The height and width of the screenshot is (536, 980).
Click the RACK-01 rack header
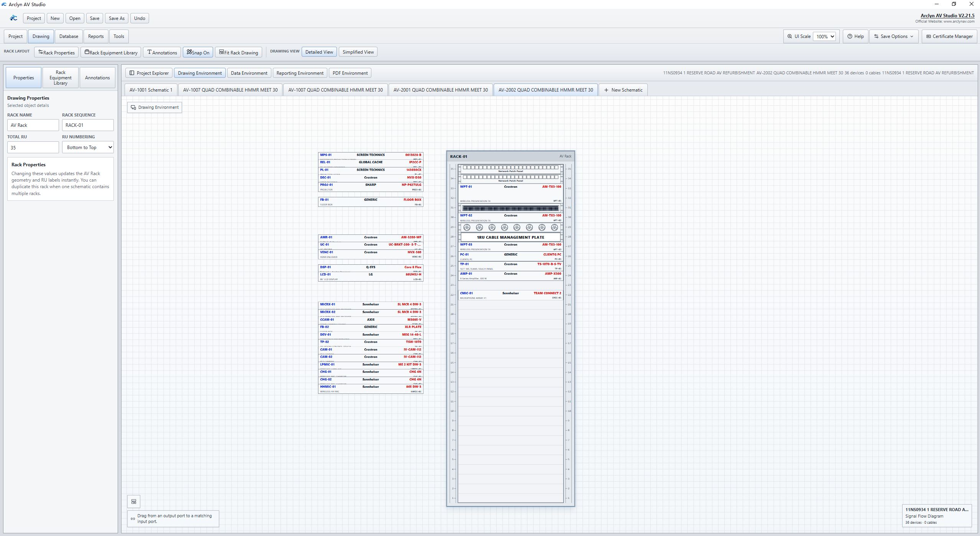511,156
